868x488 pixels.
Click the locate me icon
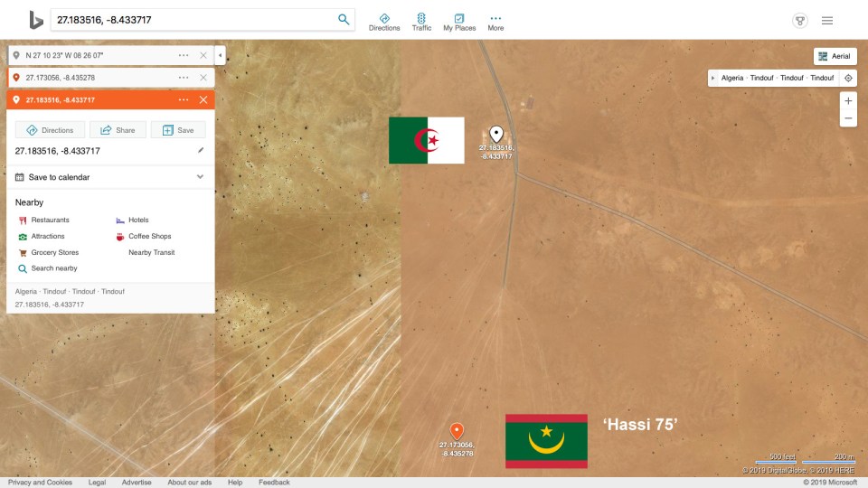coord(848,78)
